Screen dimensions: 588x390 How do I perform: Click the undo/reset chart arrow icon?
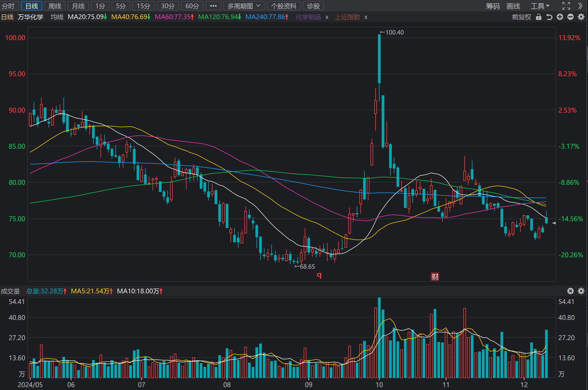549,17
